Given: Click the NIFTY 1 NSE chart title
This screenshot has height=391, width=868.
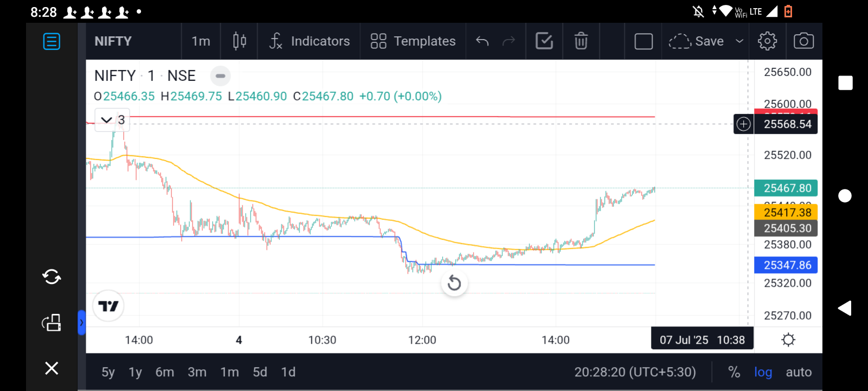Looking at the screenshot, I should point(145,75).
